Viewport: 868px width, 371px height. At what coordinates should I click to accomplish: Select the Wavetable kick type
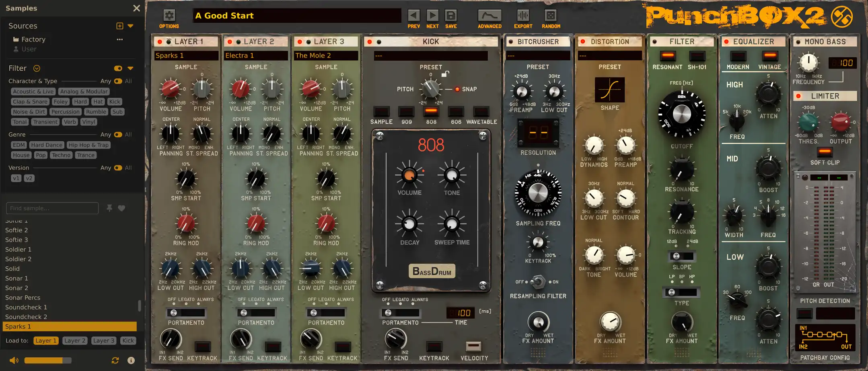coord(481,111)
